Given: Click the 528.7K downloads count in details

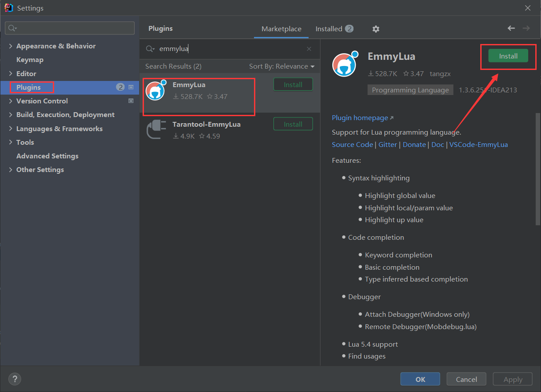Looking at the screenshot, I should 383,74.
